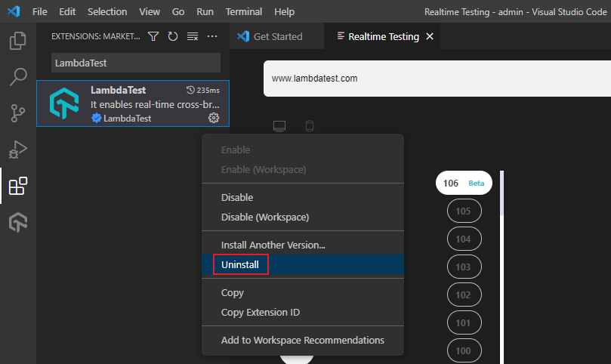This screenshot has width=611, height=364.
Task: Click the LambdaTest extension search field
Action: pyautogui.click(x=136, y=63)
